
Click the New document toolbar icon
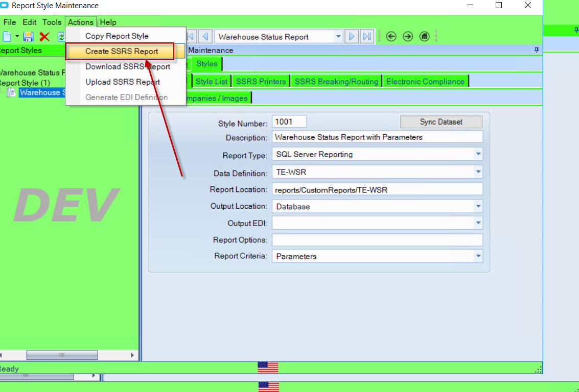pos(7,37)
